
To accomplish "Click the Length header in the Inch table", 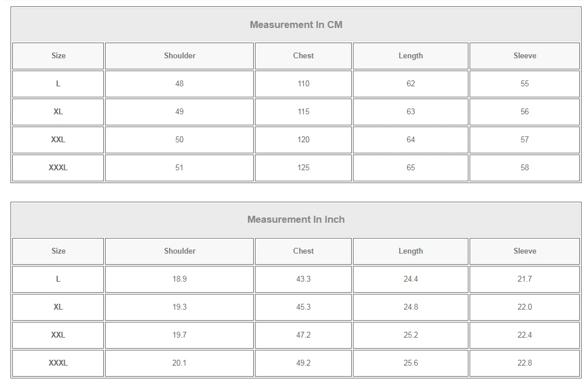I will pyautogui.click(x=411, y=251).
